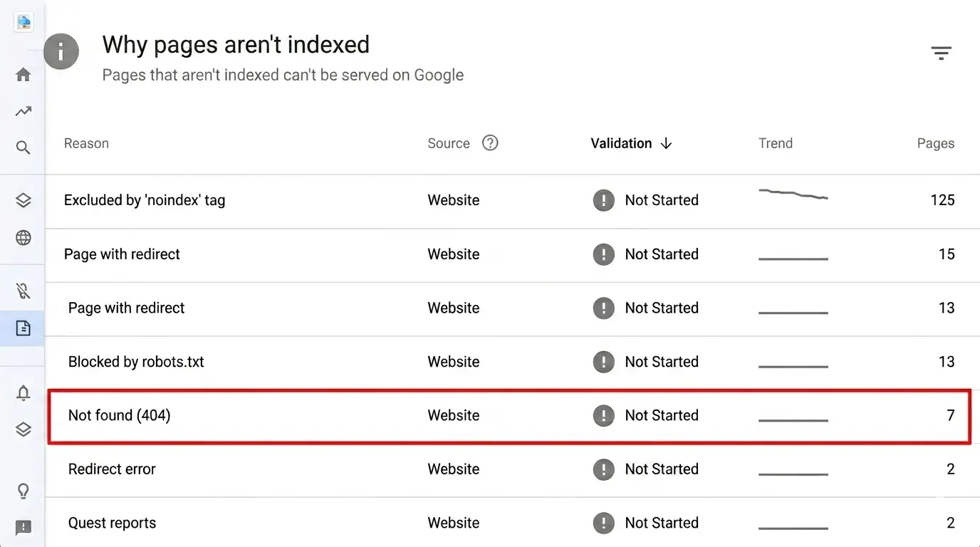The height and width of the screenshot is (547, 980).
Task: Open Removals via the crossed-link icon
Action: 24,290
